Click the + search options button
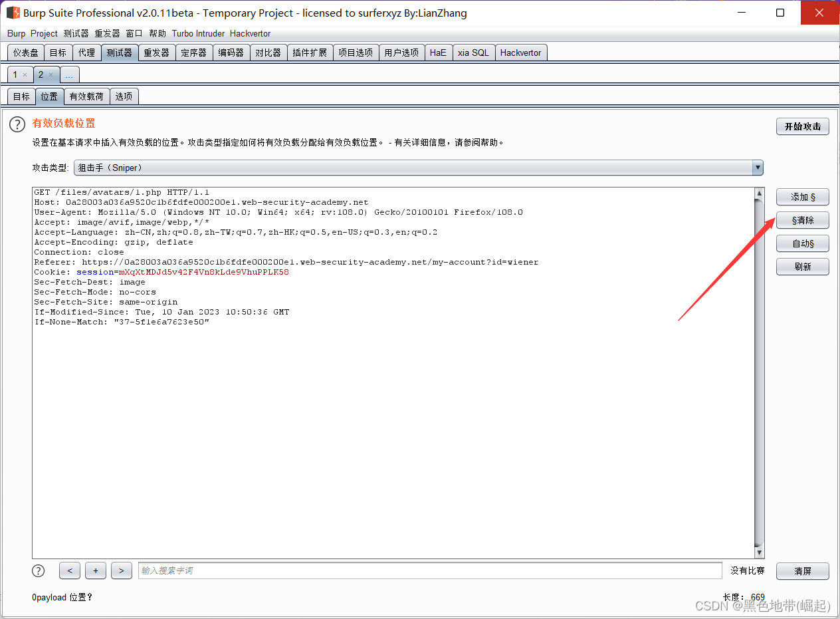840x619 pixels. pos(96,570)
